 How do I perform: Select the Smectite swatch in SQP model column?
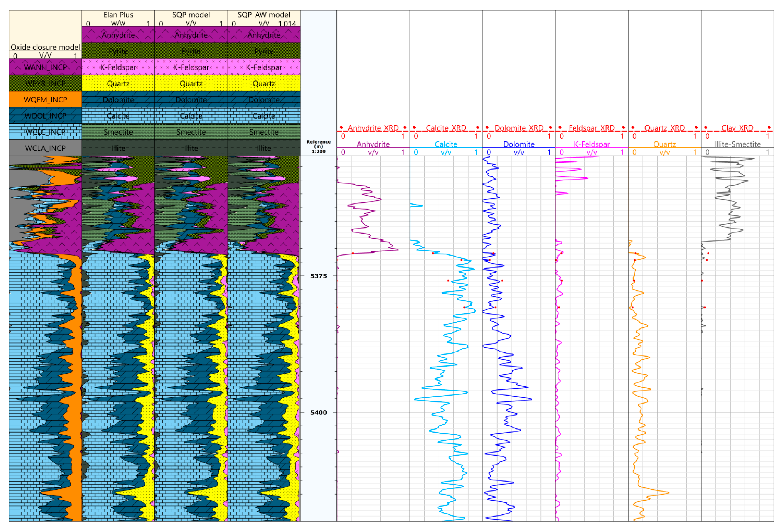click(x=191, y=132)
